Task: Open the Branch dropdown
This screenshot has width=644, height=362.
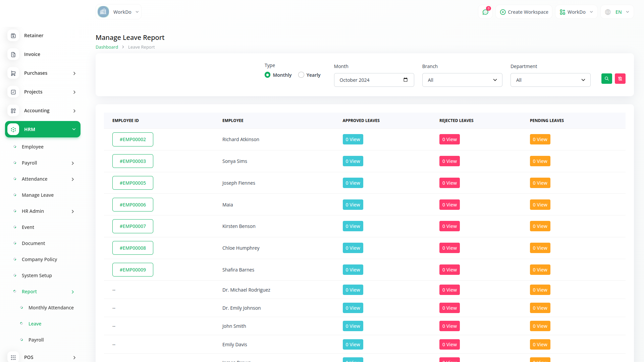Action: click(x=462, y=80)
